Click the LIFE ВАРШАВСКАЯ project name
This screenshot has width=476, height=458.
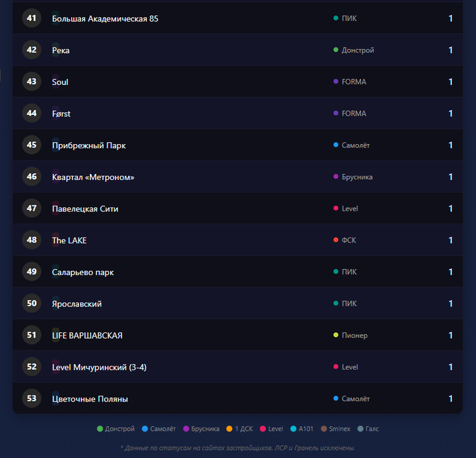(x=87, y=335)
